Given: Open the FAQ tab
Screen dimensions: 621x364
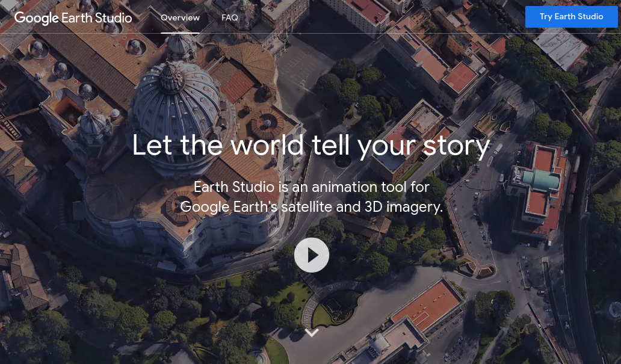Looking at the screenshot, I should point(230,17).
